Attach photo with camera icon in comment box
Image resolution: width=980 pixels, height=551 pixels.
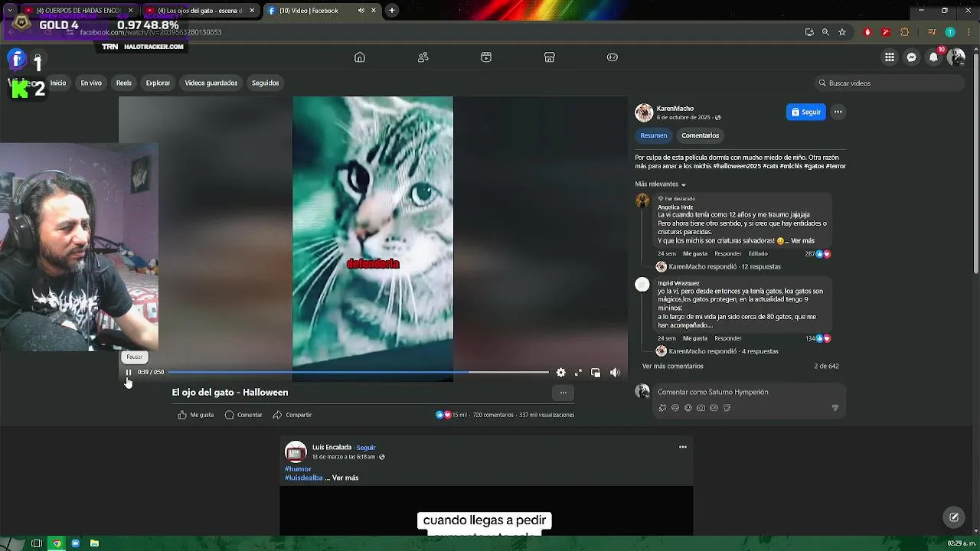(x=701, y=408)
